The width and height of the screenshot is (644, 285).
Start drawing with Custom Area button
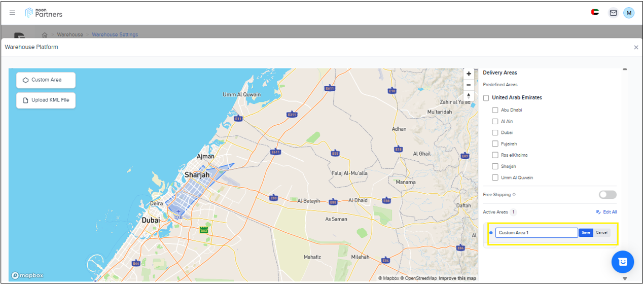click(x=46, y=80)
